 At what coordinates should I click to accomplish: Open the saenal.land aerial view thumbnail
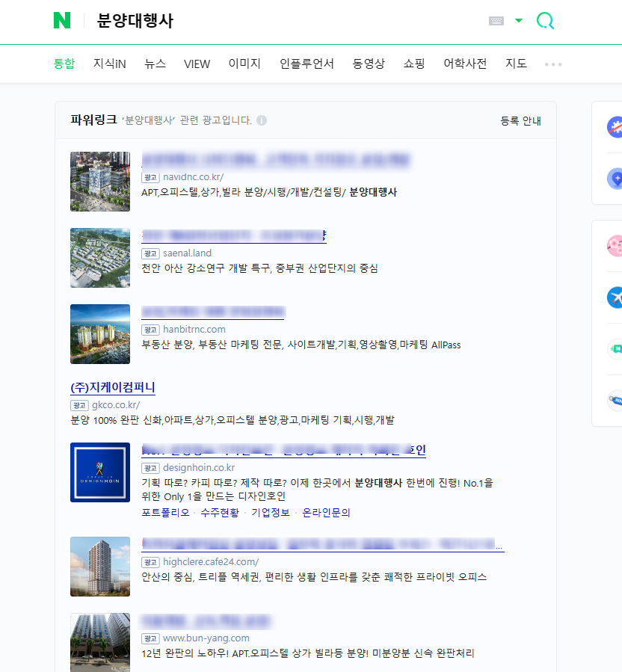click(100, 258)
